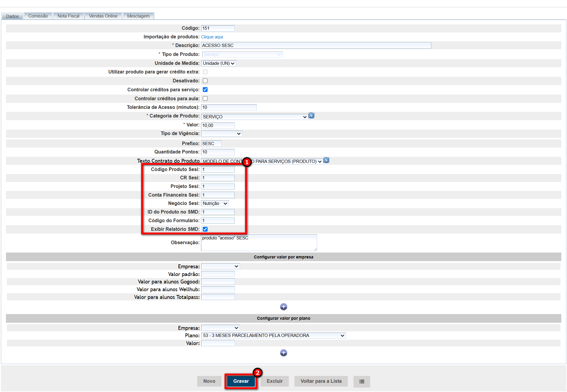The height and width of the screenshot is (392, 567).
Task: Click the list icon button beside Voltar
Action: tap(362, 381)
